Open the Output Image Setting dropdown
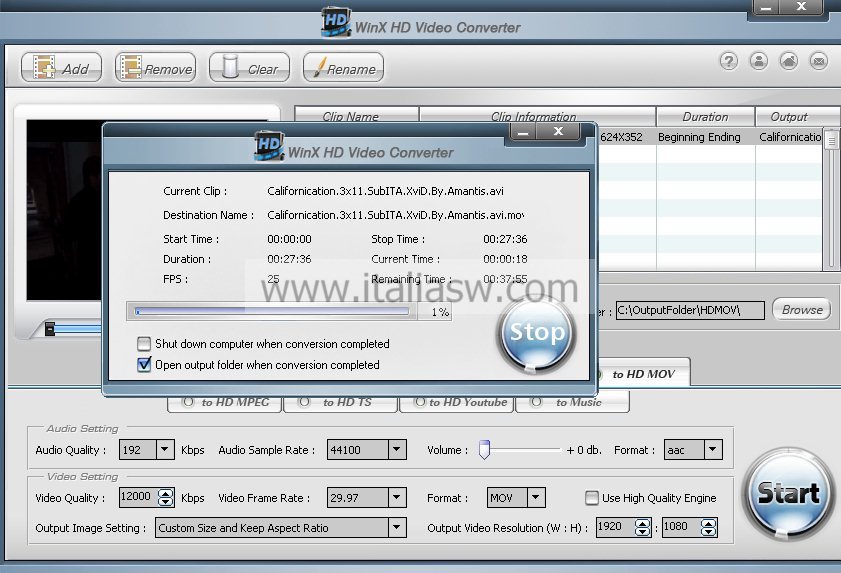The width and height of the screenshot is (841, 573). click(x=397, y=527)
